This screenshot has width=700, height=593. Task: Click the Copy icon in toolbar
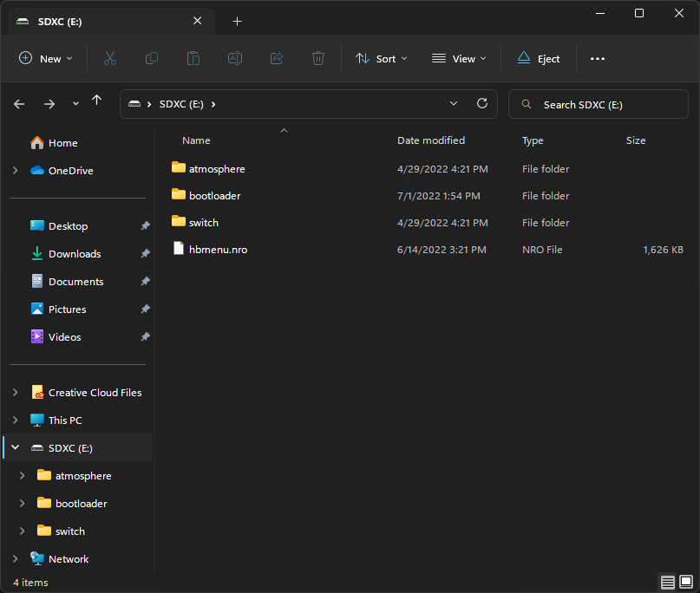[152, 58]
